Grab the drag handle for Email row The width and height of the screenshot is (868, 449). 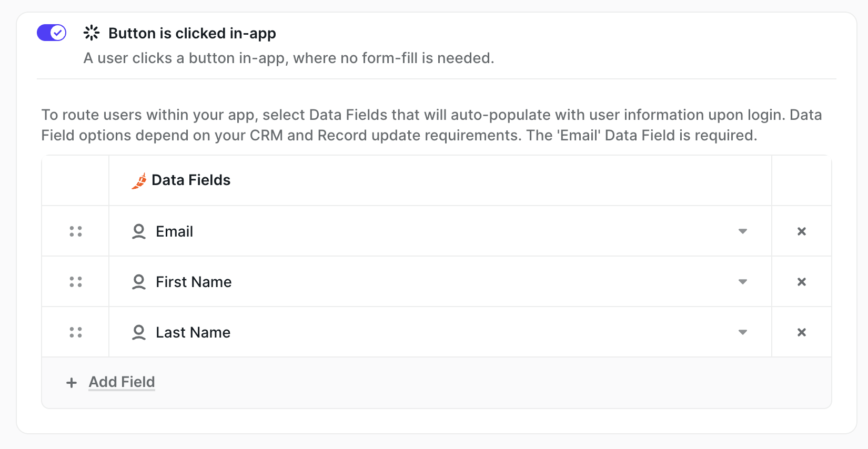point(76,231)
